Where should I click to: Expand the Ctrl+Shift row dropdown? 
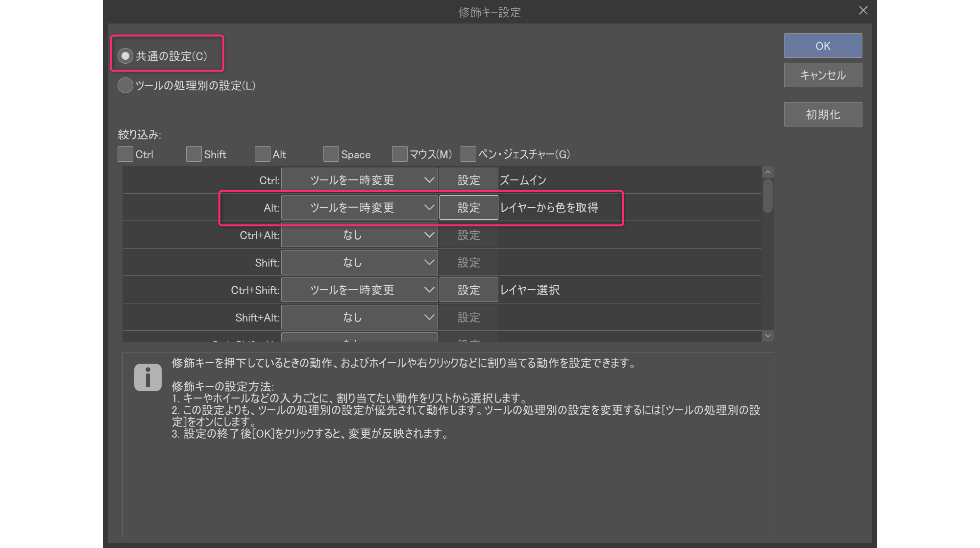click(x=359, y=290)
